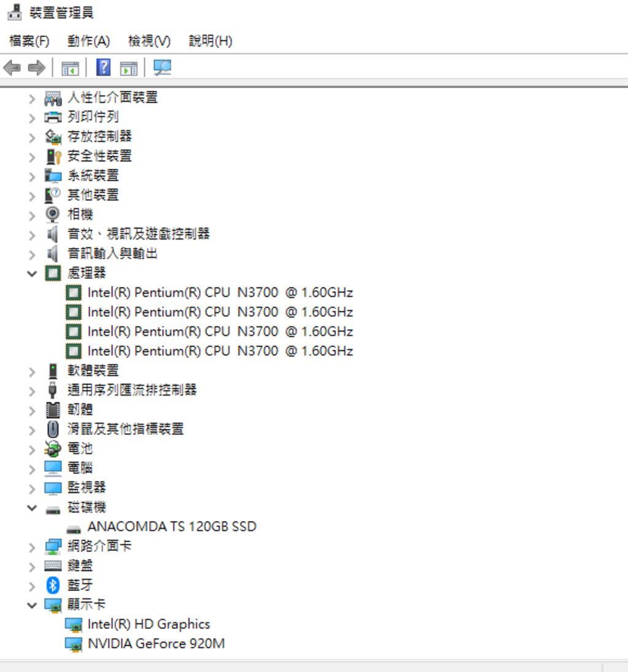Collapse the 顯示卡 node arrow
Image resolution: width=628 pixels, height=672 pixels.
click(32, 605)
